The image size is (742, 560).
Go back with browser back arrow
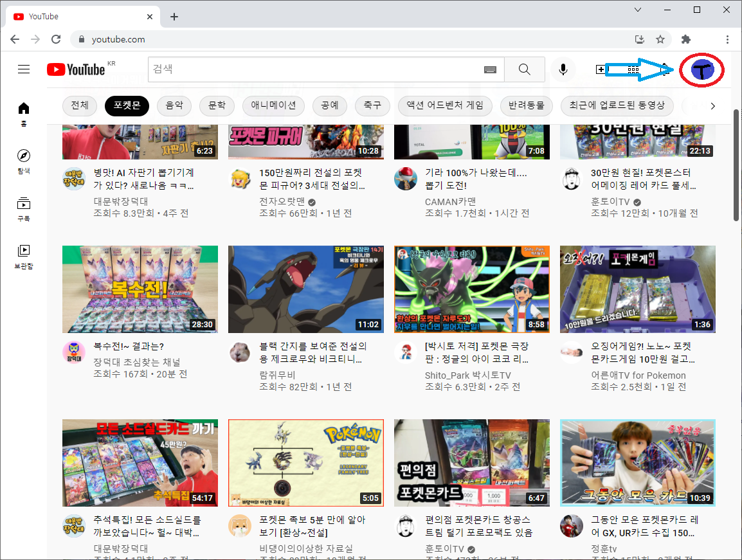[15, 39]
